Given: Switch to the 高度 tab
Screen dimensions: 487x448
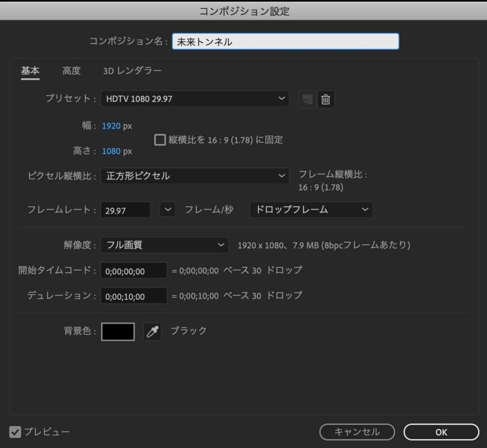Looking at the screenshot, I should 71,71.
